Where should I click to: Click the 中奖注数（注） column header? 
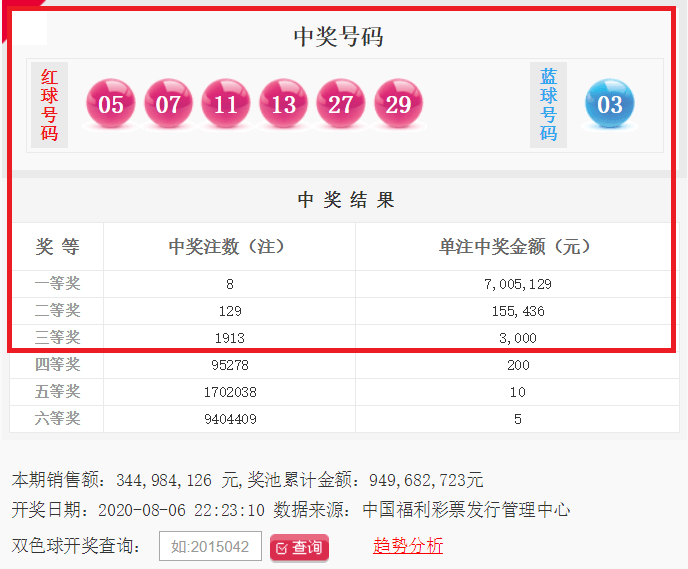(226, 247)
